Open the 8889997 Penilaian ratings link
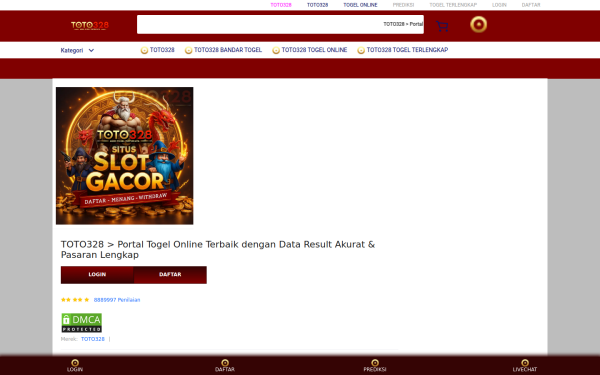This screenshot has height=375, width=600. (x=117, y=300)
